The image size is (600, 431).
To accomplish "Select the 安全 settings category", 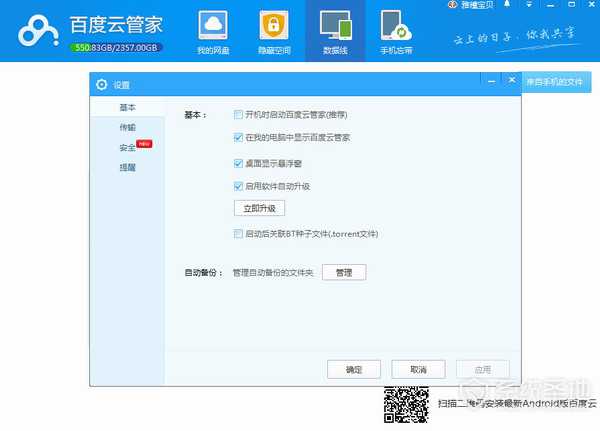I will tap(127, 147).
